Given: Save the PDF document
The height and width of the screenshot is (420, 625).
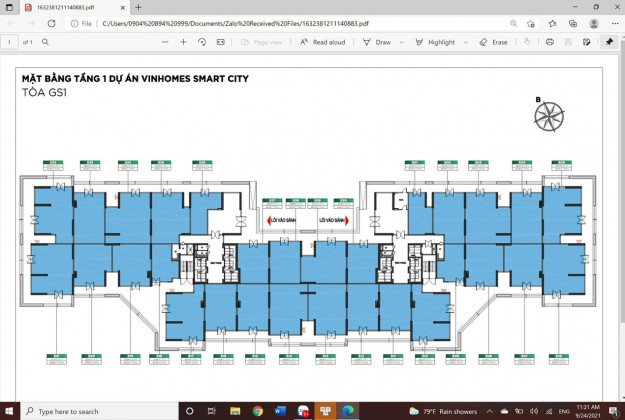Looking at the screenshot, I should [x=568, y=42].
